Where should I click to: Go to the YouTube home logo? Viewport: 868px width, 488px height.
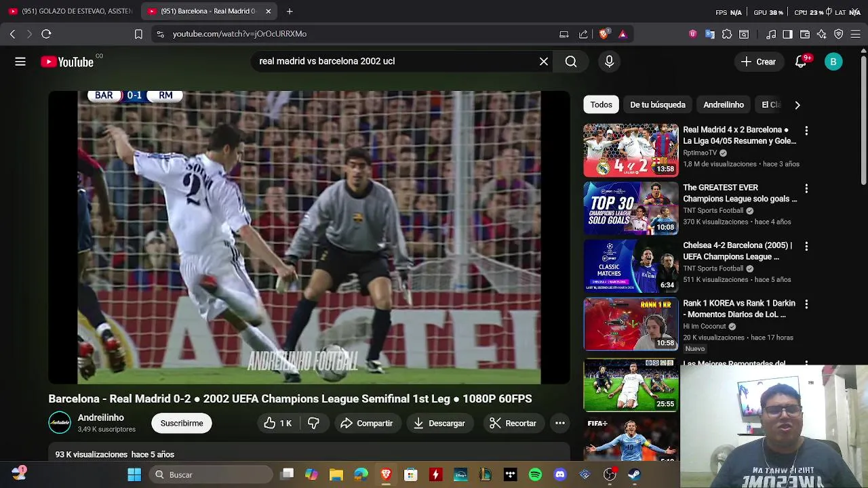[67, 62]
